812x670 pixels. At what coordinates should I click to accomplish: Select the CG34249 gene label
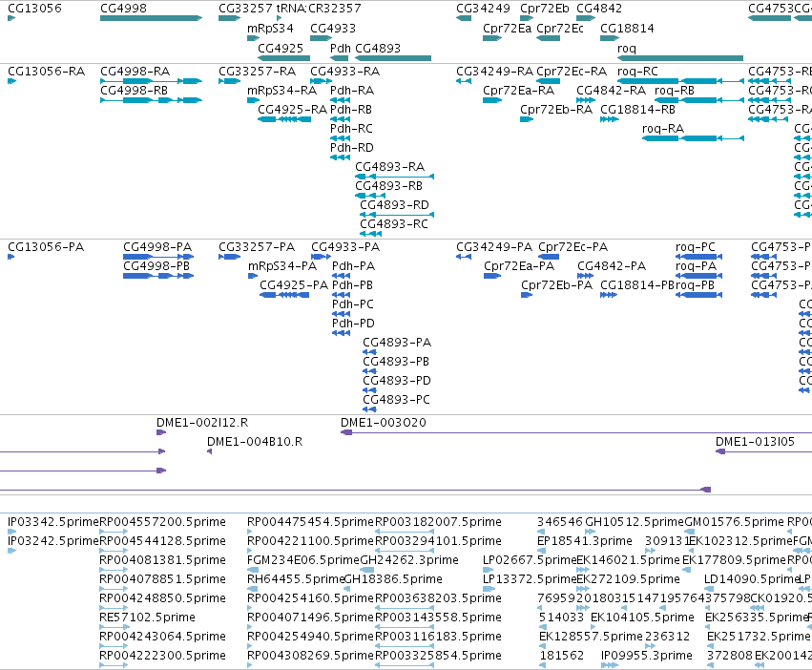(x=483, y=9)
